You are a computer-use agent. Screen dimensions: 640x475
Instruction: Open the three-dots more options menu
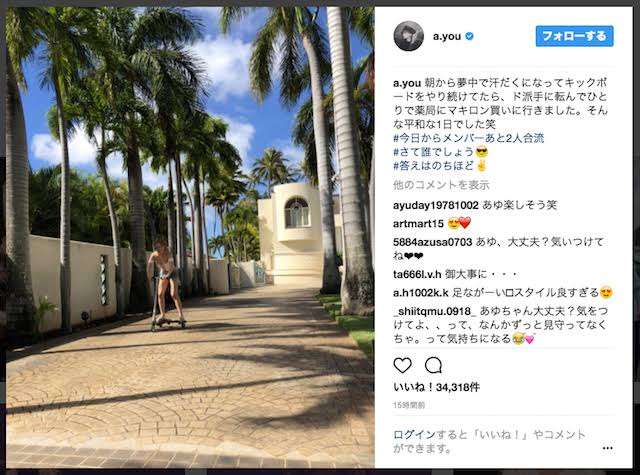coord(607,448)
